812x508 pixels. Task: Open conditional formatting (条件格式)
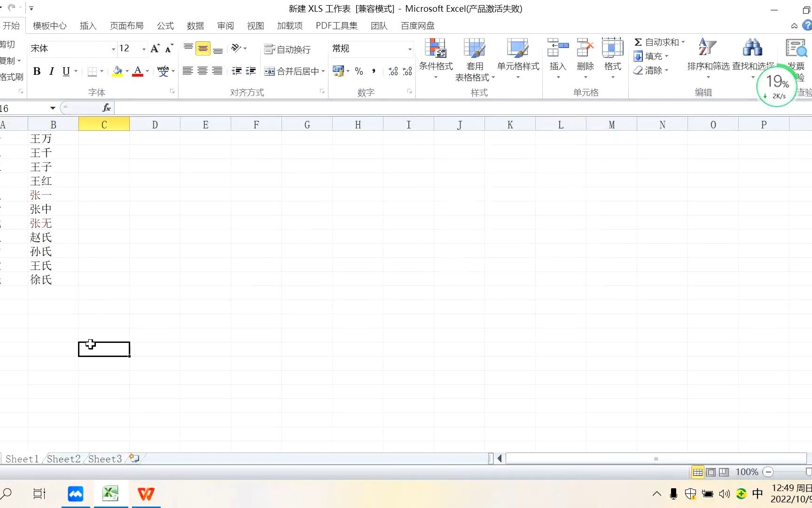(x=436, y=59)
